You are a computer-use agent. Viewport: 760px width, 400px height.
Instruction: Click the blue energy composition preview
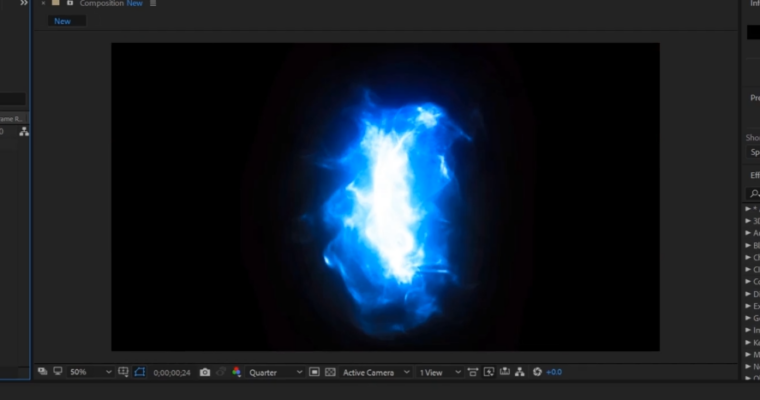tap(385, 197)
